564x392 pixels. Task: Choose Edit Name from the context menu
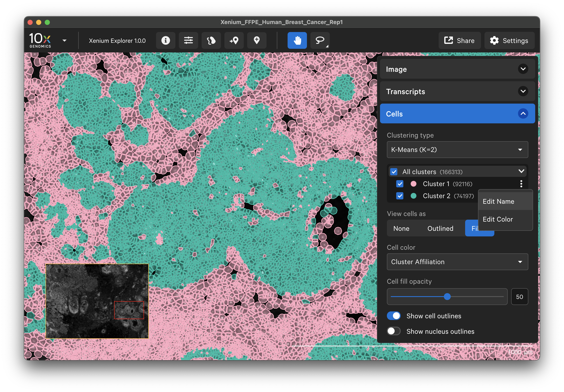point(505,201)
